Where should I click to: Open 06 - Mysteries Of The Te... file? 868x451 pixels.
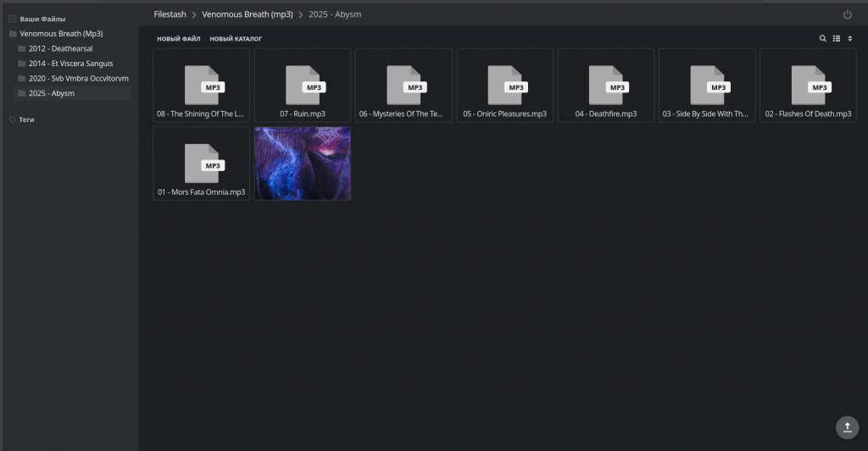coord(403,86)
